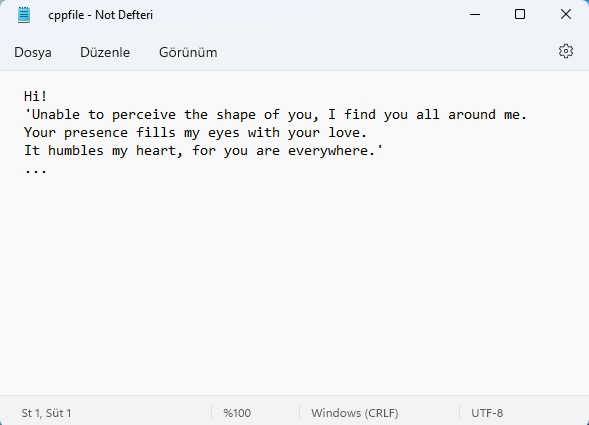Screen dimensions: 589x425
Task: Place cursor in the word 'perceive'
Action: click(x=143, y=115)
